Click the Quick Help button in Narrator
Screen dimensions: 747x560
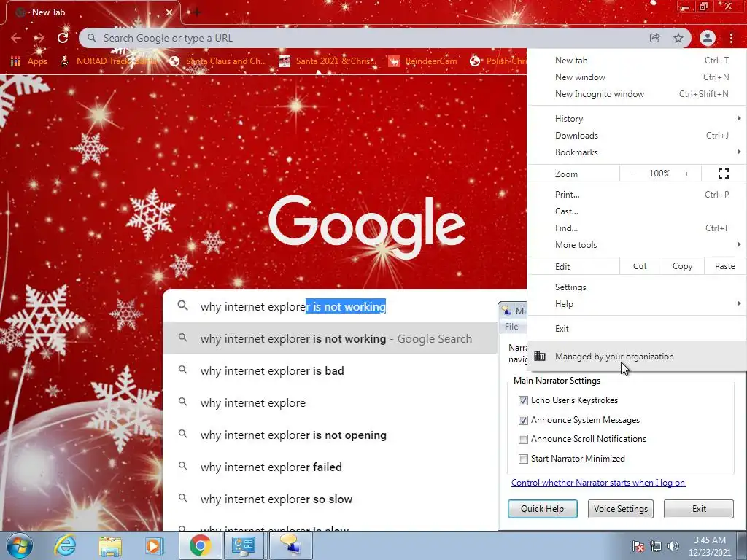543,508
